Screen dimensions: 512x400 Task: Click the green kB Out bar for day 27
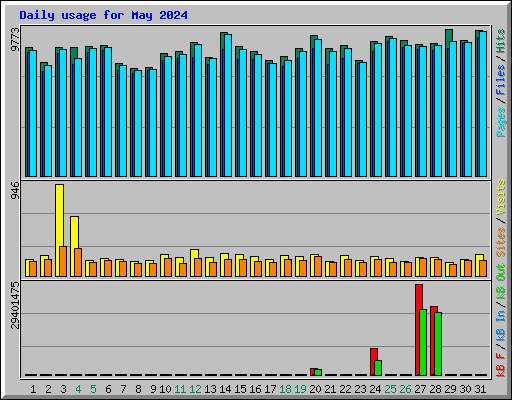[x=423, y=343]
